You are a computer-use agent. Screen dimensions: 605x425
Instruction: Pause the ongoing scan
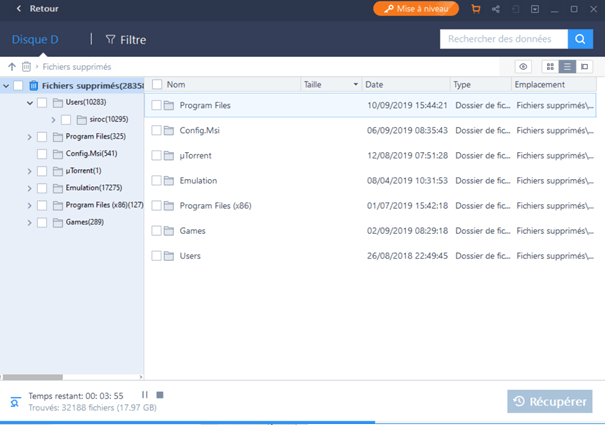pos(145,395)
